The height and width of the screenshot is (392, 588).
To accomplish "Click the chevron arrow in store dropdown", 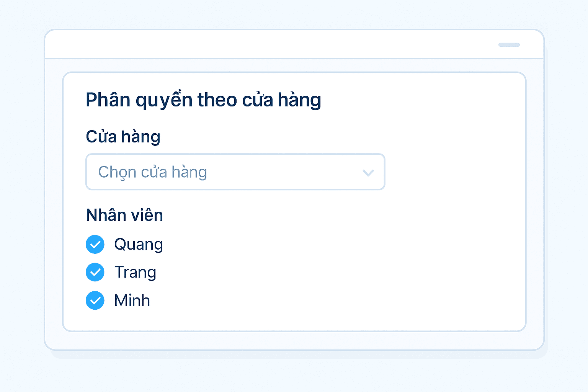I will [368, 173].
